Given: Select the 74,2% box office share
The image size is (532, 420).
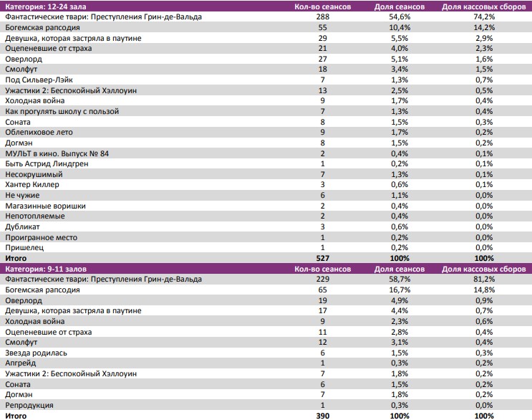Looking at the screenshot, I should [484, 16].
